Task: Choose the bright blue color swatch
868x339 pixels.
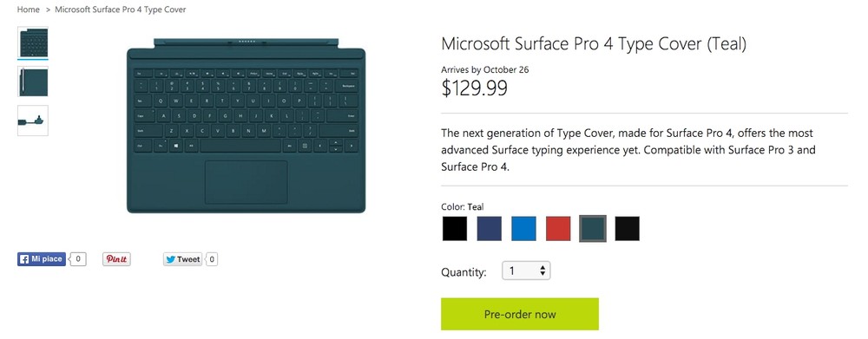Action: click(523, 228)
